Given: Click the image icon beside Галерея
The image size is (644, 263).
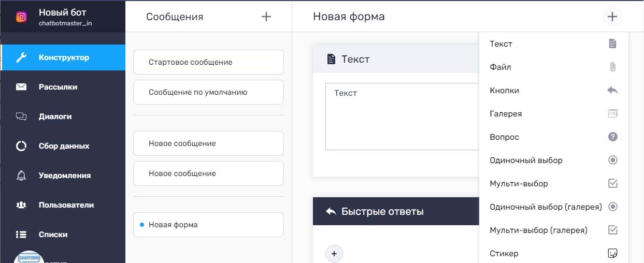Looking at the screenshot, I should click(x=612, y=114).
